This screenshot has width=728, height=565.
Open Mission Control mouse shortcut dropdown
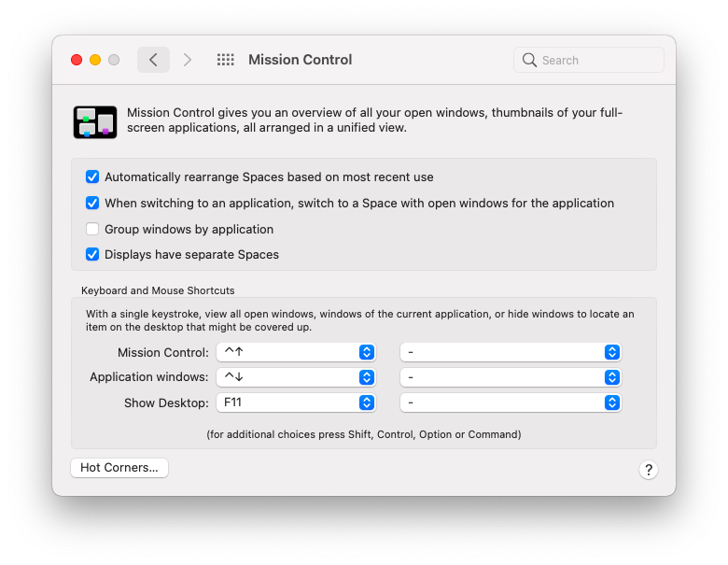(511, 352)
